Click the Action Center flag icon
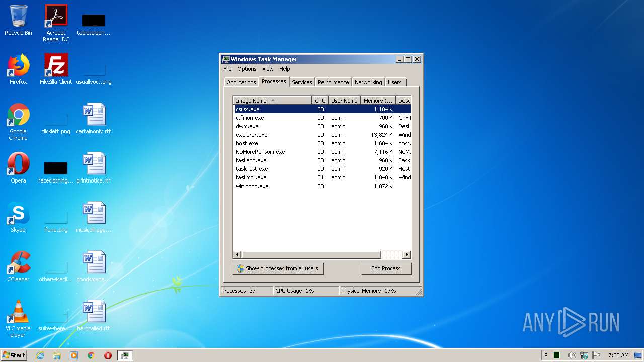644x362 pixels. tap(596, 355)
